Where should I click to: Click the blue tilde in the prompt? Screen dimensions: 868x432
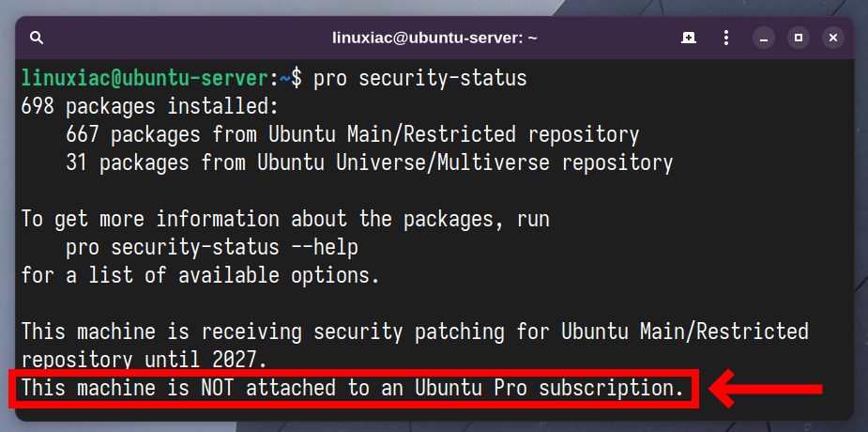285,79
